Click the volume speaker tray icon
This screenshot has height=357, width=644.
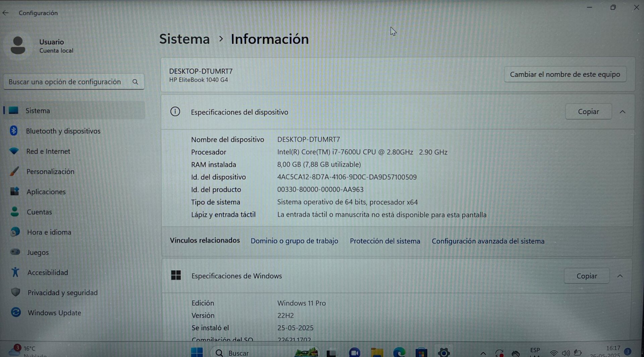566,353
